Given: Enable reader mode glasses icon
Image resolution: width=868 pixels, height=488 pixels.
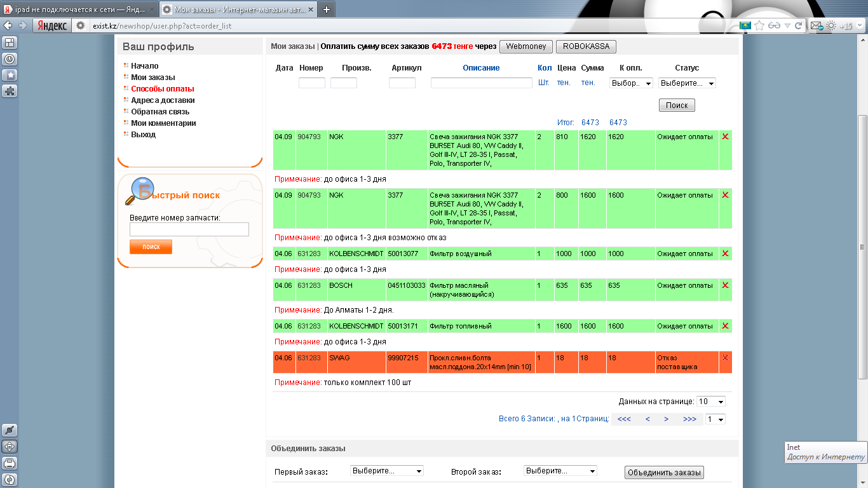Looking at the screenshot, I should (x=774, y=25).
